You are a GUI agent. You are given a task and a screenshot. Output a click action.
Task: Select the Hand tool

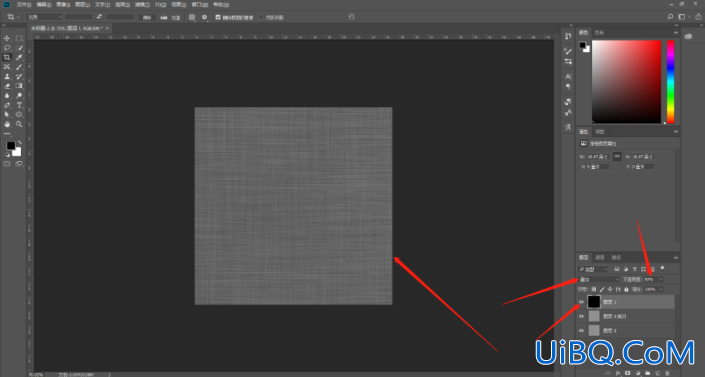point(7,124)
